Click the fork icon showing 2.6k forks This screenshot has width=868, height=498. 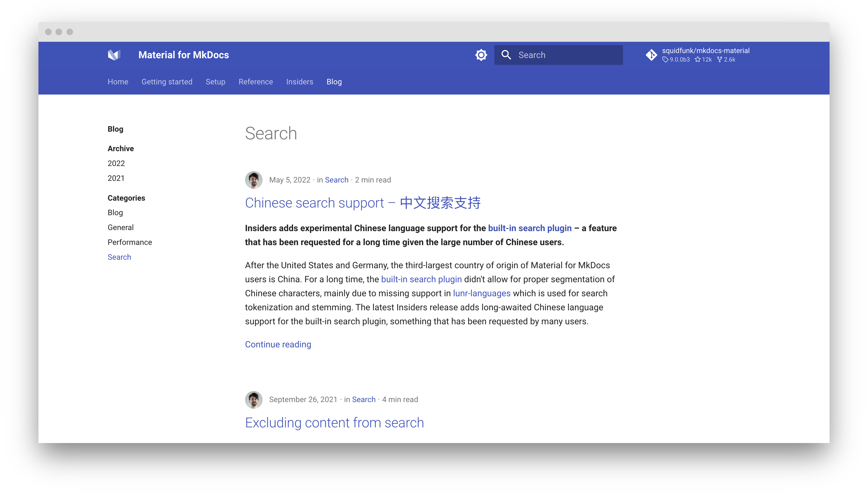(720, 60)
